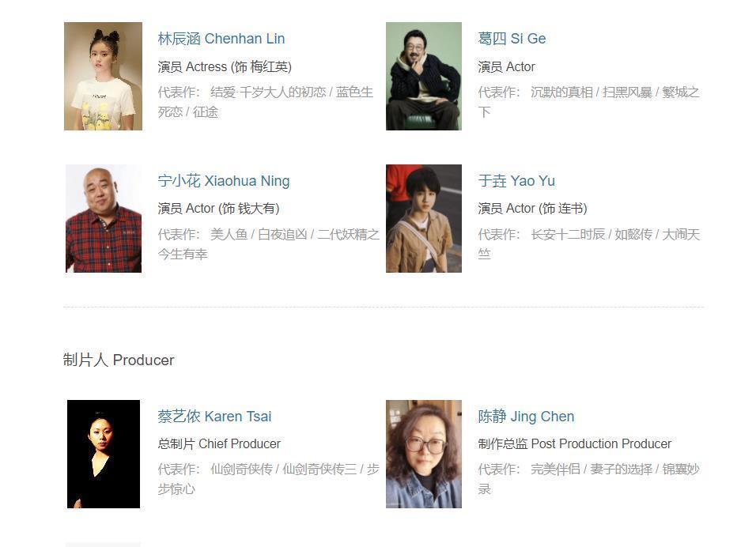The height and width of the screenshot is (547, 756).
Task: Open Xiaohua Ning's profile photo
Action: point(104,218)
